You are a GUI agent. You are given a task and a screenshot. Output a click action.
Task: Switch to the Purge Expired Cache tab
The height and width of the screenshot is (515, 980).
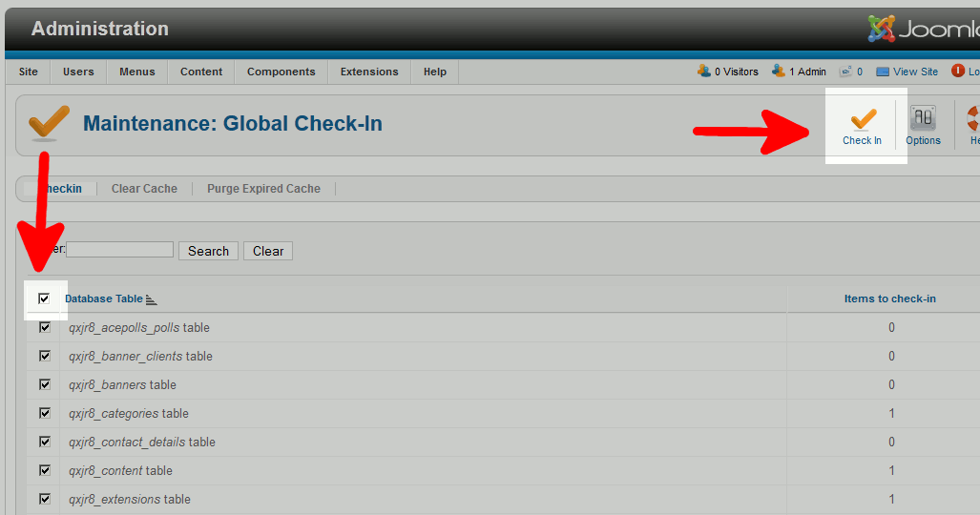[x=263, y=189]
